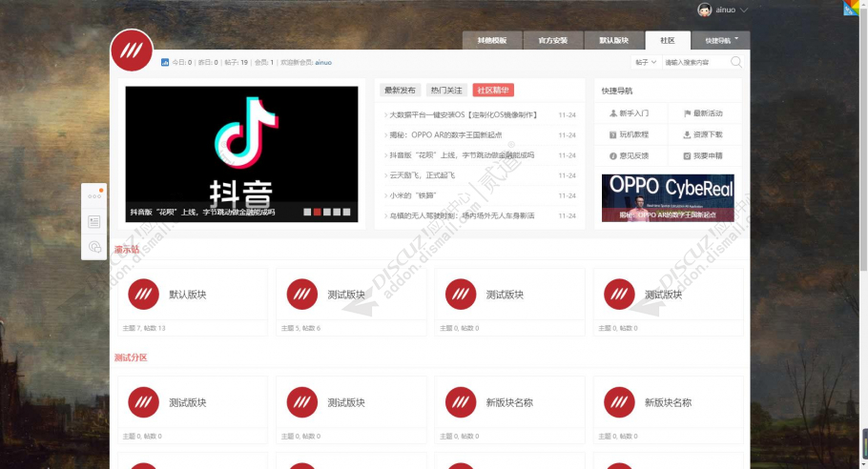Open post 乌镇的无人驾驶时刻
The width and height of the screenshot is (868, 469).
click(462, 215)
